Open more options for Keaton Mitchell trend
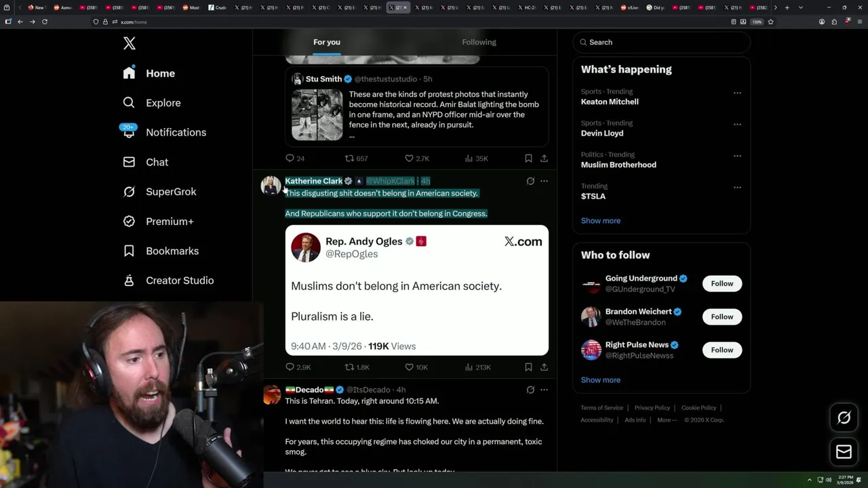 [x=737, y=93]
